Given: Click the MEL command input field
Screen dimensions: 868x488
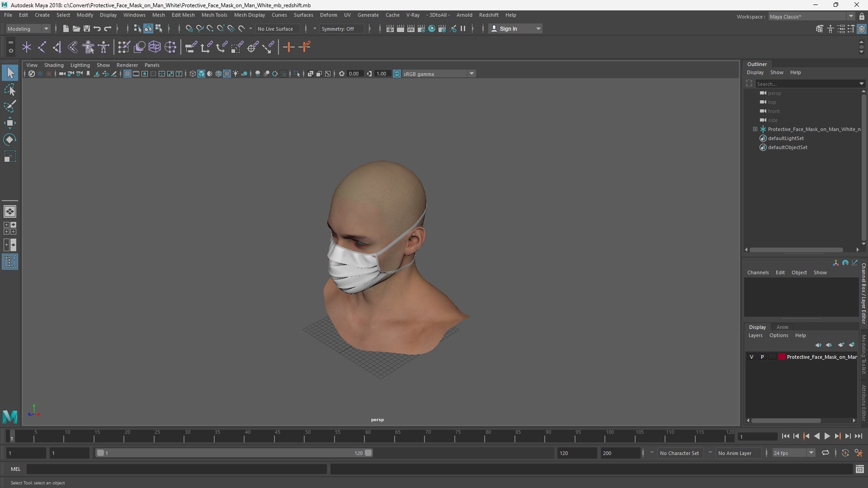Looking at the screenshot, I should coord(176,469).
